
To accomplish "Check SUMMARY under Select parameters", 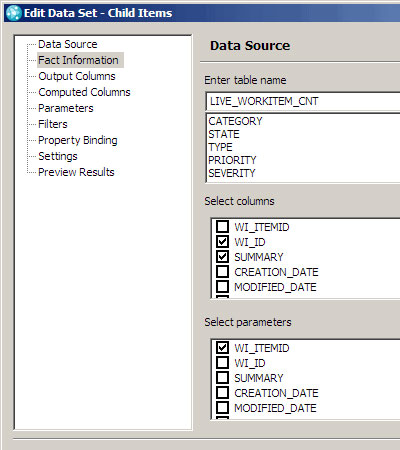I will tap(222, 378).
